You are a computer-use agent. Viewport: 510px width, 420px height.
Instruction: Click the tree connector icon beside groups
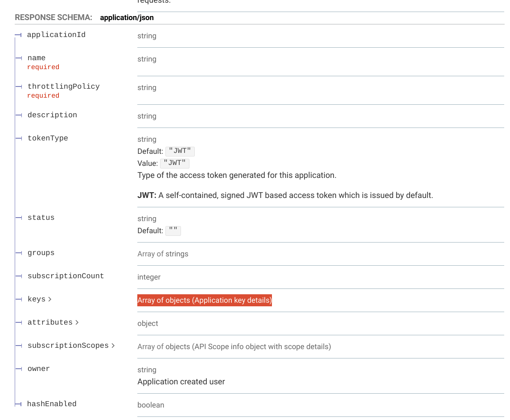tap(18, 252)
